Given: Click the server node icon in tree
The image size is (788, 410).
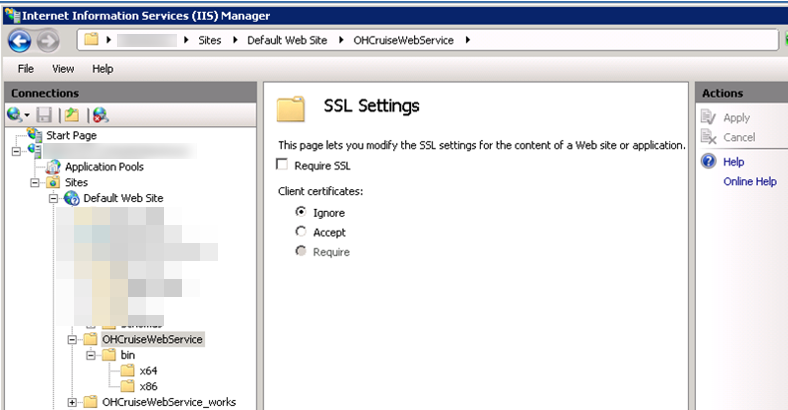Looking at the screenshot, I should [x=35, y=150].
